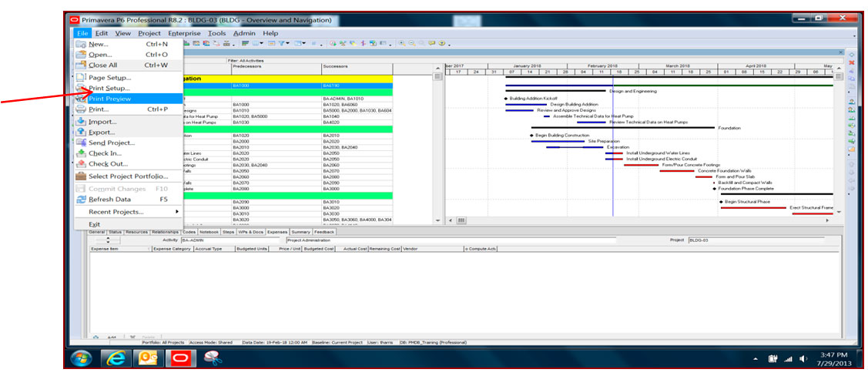Choose Send Project... menu entry

(x=129, y=143)
